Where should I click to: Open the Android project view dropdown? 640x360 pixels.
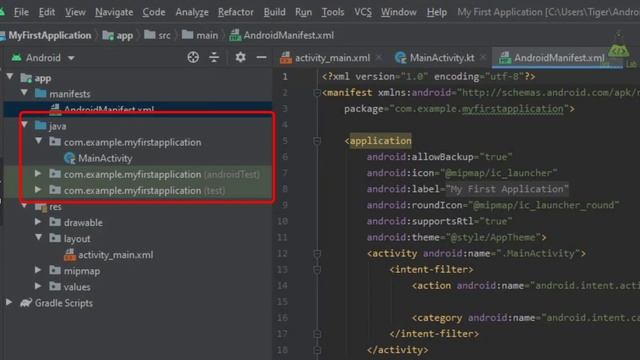(43, 58)
